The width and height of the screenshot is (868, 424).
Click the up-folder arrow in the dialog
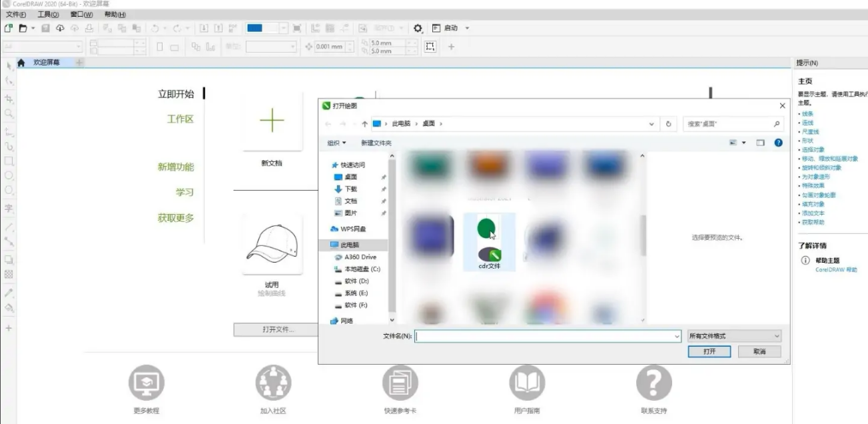pyautogui.click(x=364, y=124)
